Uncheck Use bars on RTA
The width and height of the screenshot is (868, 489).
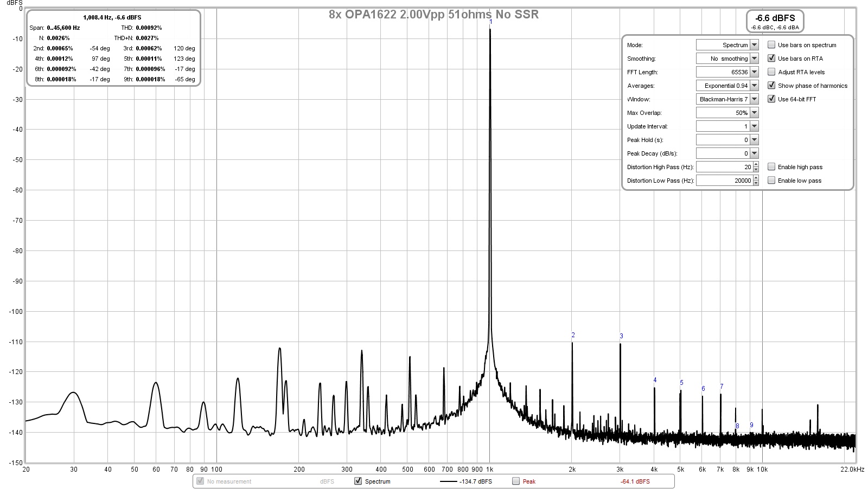point(771,59)
